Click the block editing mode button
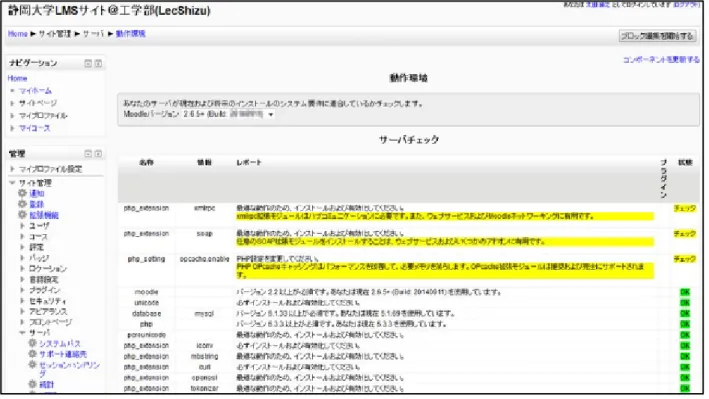Screen dimensions: 709x399 tap(657, 36)
